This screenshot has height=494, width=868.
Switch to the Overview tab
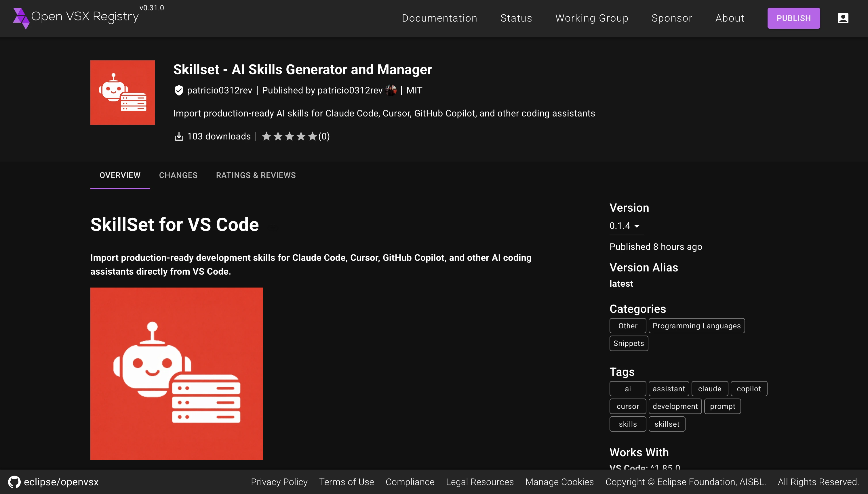pyautogui.click(x=120, y=175)
